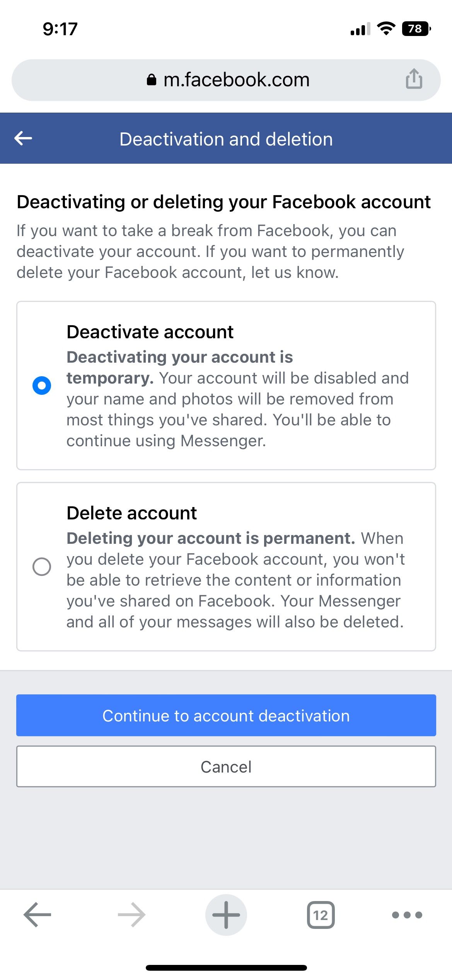Tap Safari's forward navigation arrow

coord(131,915)
